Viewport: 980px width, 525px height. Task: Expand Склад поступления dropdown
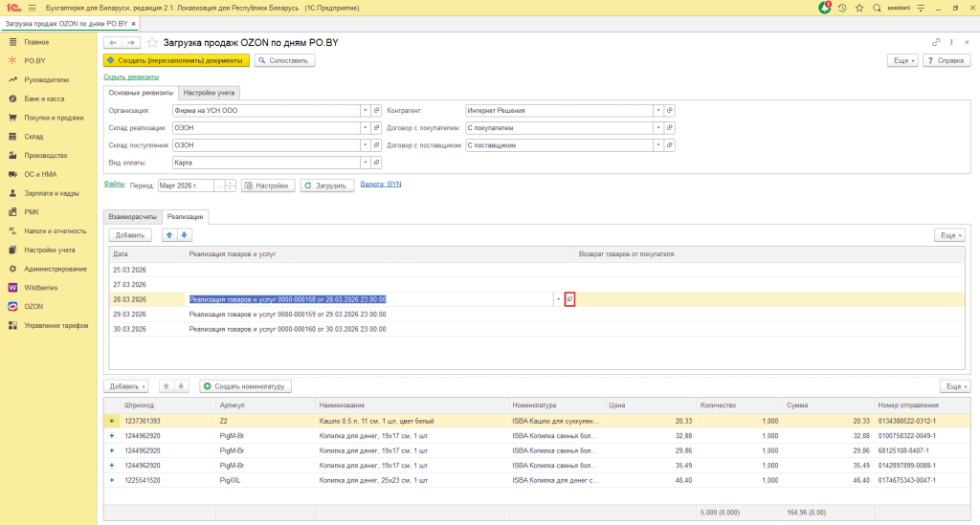(x=365, y=145)
